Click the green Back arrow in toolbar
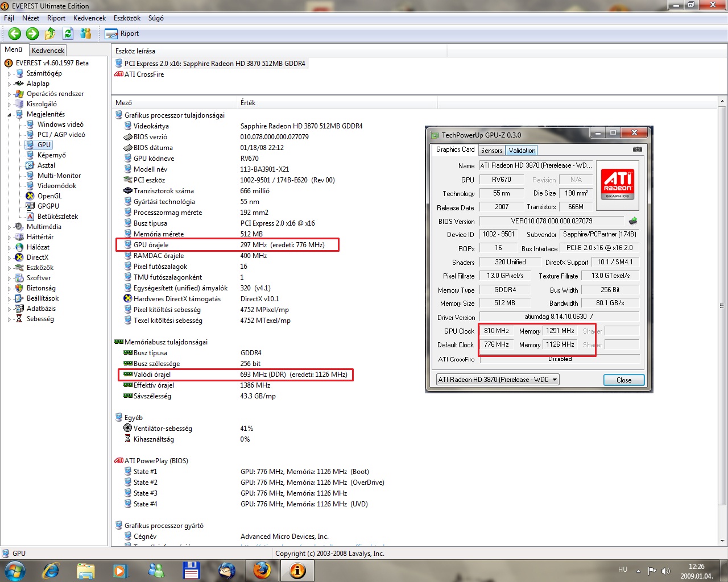 15,34
